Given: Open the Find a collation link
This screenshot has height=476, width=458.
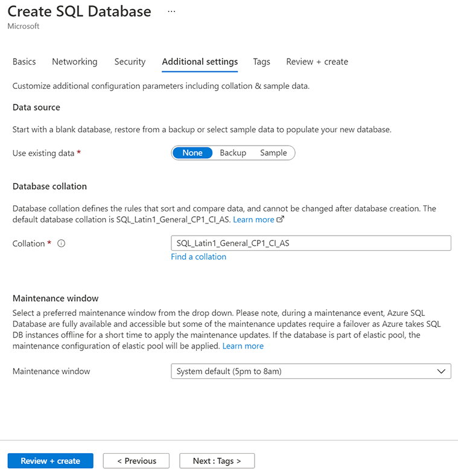Looking at the screenshot, I should (x=199, y=257).
